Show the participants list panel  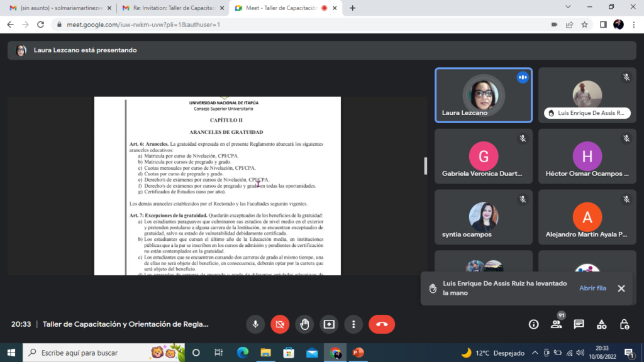click(x=556, y=324)
